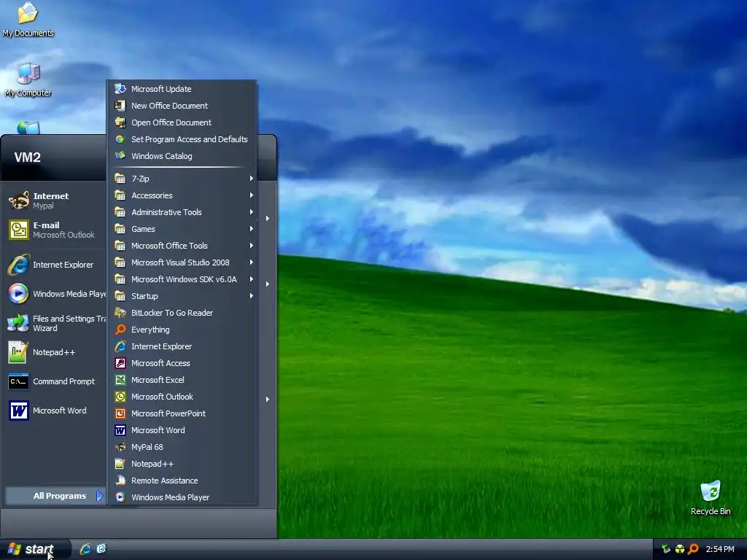Open pinned E-mail Microsoft Outlook item
The width and height of the screenshot is (747, 560).
(x=55, y=230)
